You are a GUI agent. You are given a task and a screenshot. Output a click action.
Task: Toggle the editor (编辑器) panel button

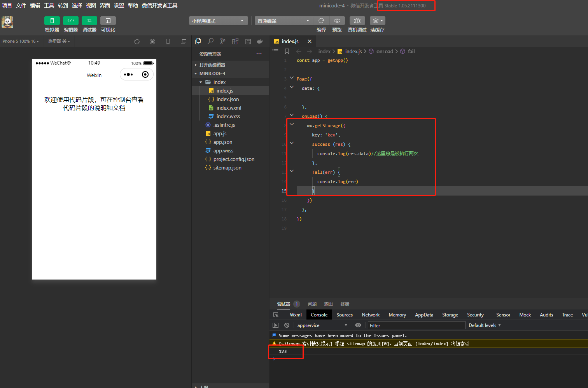coord(71,21)
